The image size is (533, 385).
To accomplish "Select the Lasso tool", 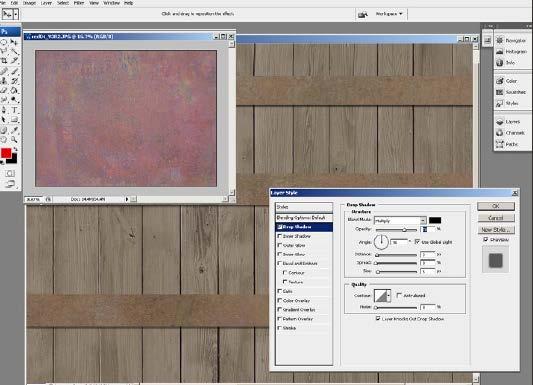I will (x=4, y=52).
